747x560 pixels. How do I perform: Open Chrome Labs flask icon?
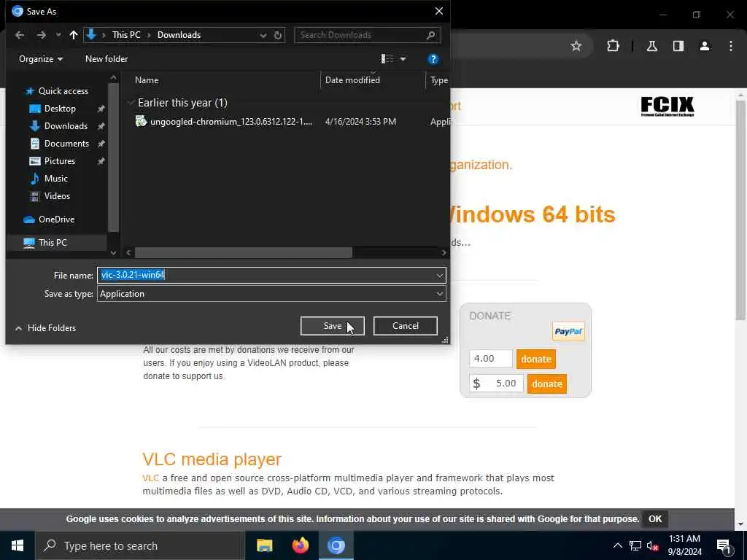pyautogui.click(x=652, y=46)
